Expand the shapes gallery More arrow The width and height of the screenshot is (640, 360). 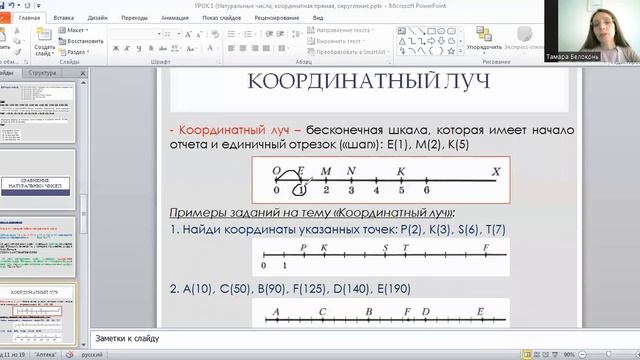461,51
